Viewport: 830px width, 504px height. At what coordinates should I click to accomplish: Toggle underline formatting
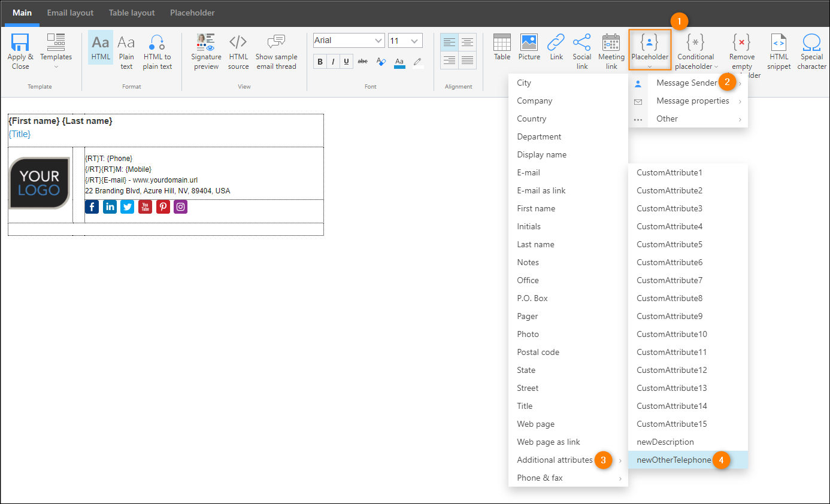[x=347, y=61]
